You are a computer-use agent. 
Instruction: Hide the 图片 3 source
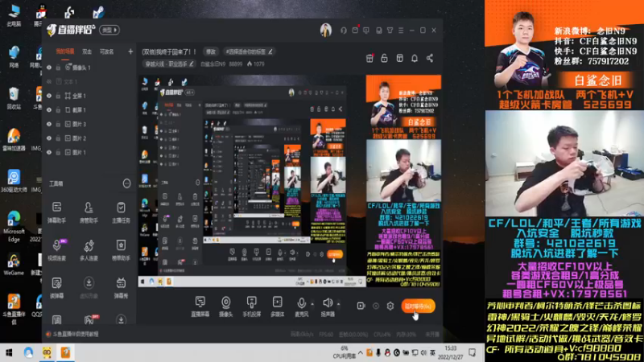[x=49, y=124]
